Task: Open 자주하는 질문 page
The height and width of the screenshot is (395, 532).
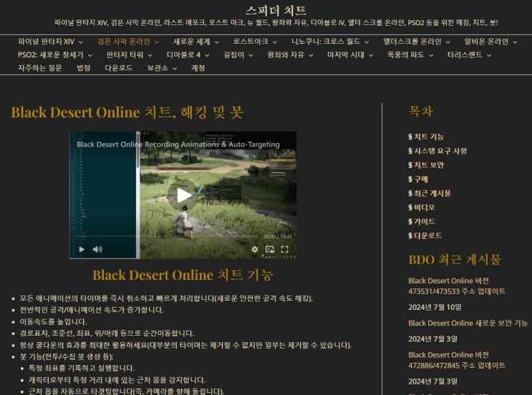Action: click(x=40, y=68)
